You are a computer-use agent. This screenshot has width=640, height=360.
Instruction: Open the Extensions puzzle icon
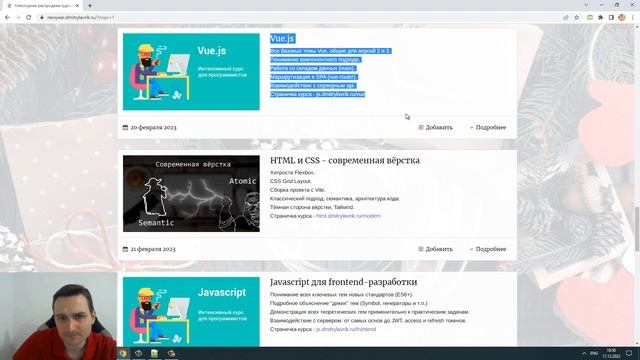pyautogui.click(x=600, y=18)
